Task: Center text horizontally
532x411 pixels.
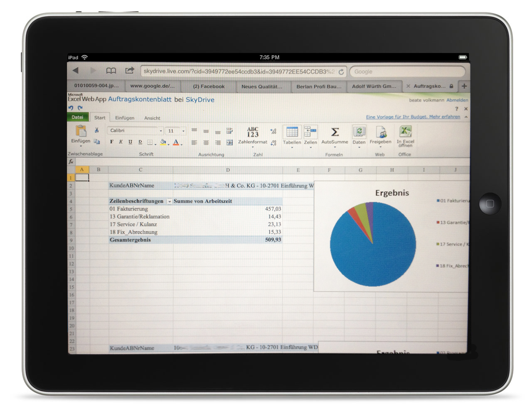Action: coord(206,142)
